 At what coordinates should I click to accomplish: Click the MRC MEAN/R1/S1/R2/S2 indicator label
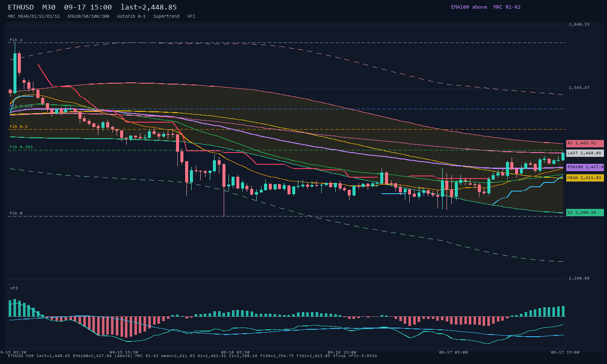[x=34, y=16]
